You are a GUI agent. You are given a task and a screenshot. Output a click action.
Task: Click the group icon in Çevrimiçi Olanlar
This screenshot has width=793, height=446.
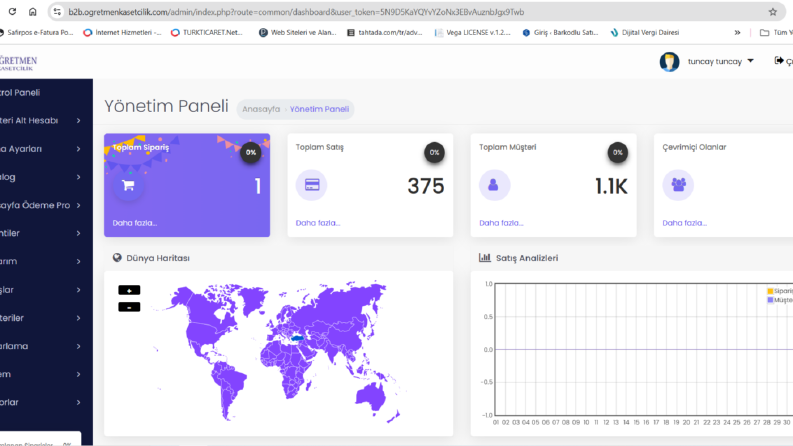click(x=678, y=185)
